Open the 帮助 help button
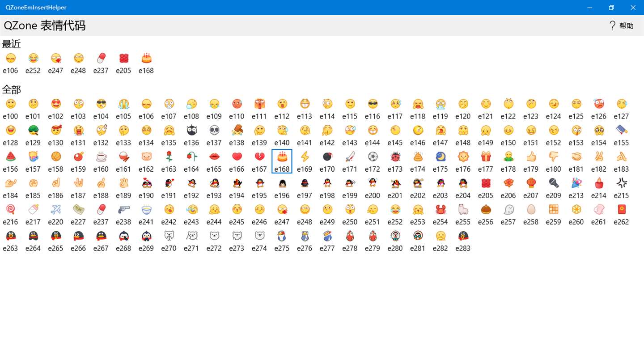 [x=622, y=25]
